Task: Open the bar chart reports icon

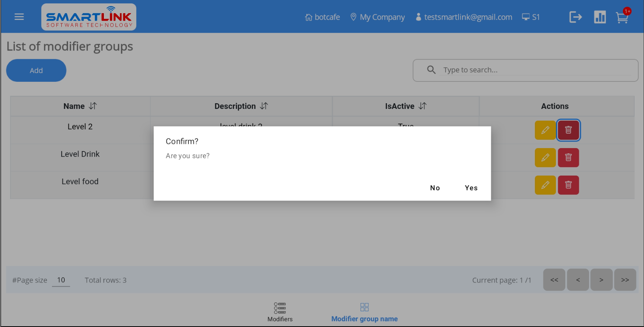Action: coord(600,17)
